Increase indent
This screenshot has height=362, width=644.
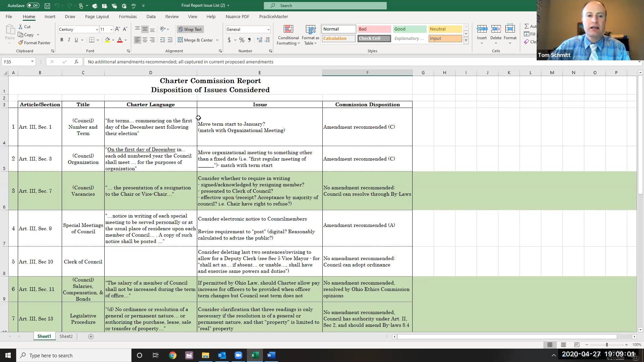pyautogui.click(x=170, y=40)
